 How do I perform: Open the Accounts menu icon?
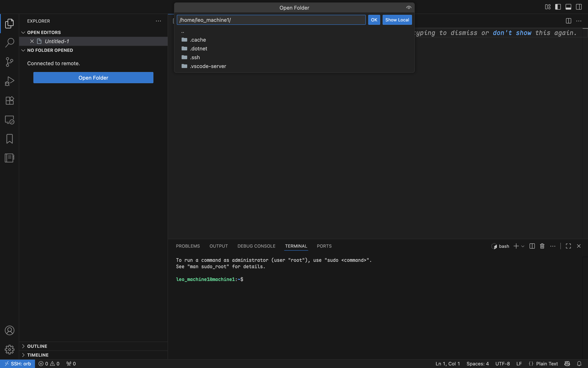point(9,330)
